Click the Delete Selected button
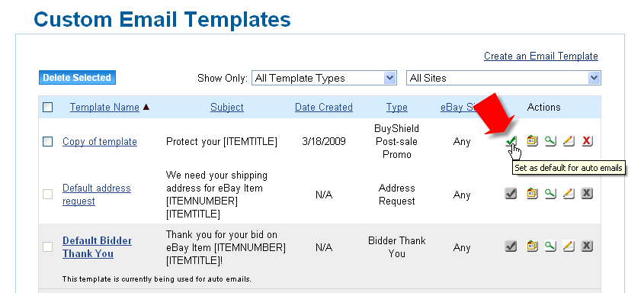 [x=77, y=78]
